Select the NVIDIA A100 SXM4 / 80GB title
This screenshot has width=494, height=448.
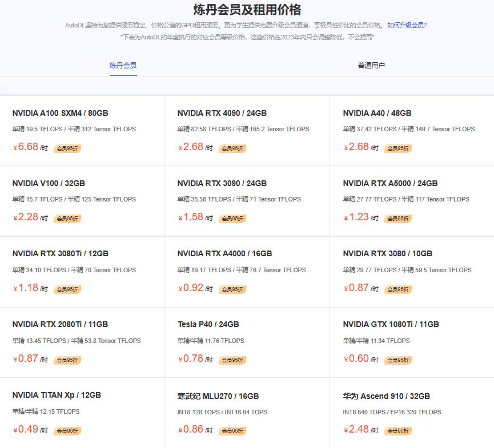60,113
